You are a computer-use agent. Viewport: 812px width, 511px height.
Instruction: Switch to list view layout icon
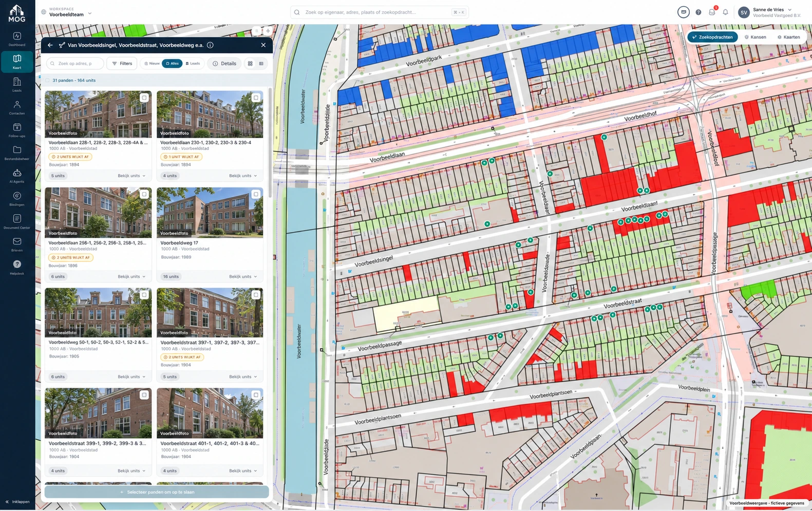[x=261, y=64]
